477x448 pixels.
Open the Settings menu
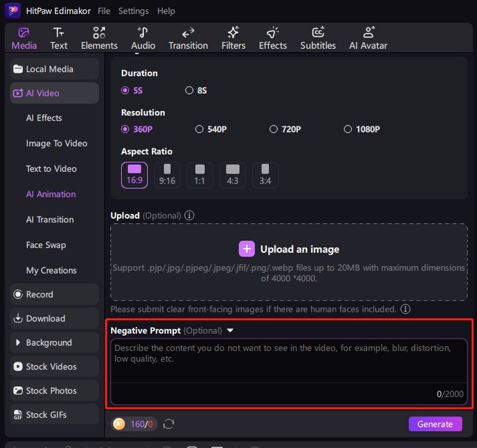click(x=134, y=11)
